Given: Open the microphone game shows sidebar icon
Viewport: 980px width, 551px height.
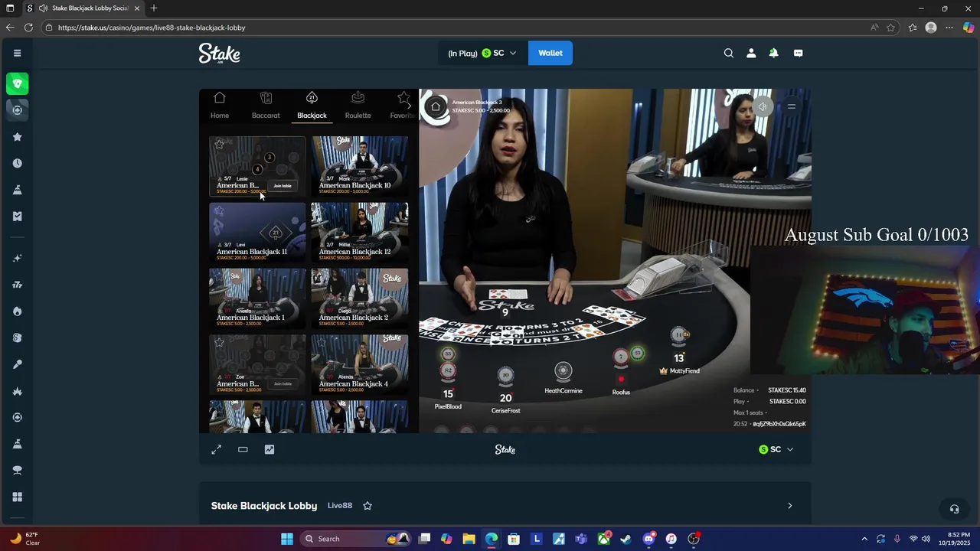Looking at the screenshot, I should [x=17, y=364].
